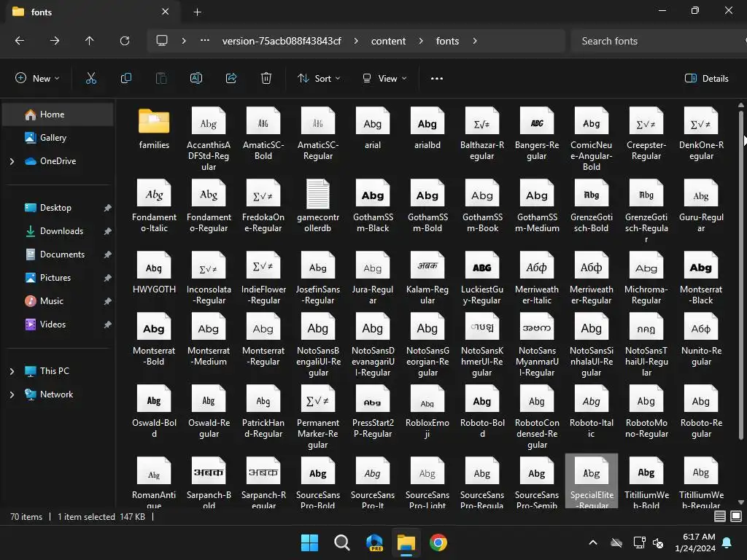Select the PressStart2P-Regular font file

[x=373, y=411]
